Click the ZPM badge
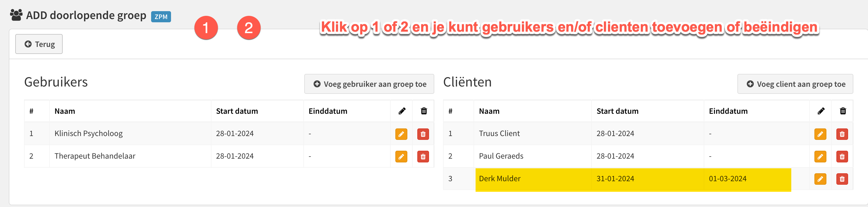Image resolution: width=868 pixels, height=207 pixels. [x=161, y=16]
